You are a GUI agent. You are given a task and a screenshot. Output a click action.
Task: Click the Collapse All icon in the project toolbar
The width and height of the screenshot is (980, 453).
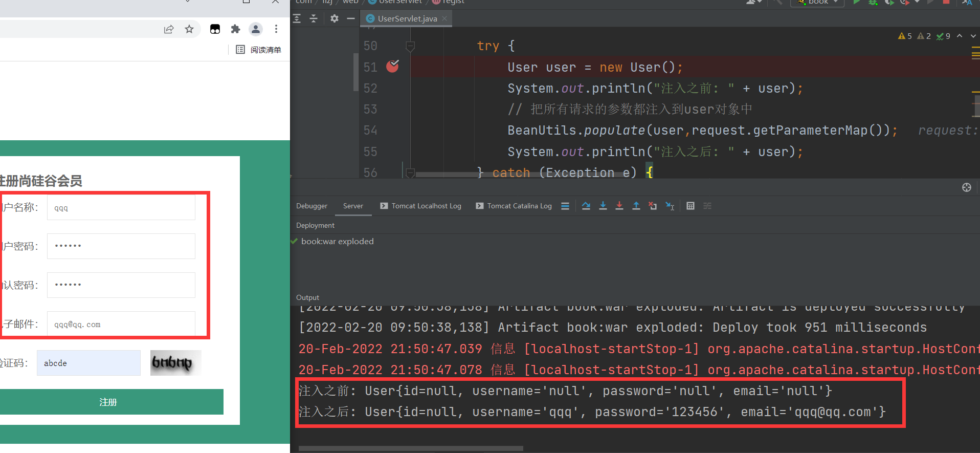tap(314, 18)
